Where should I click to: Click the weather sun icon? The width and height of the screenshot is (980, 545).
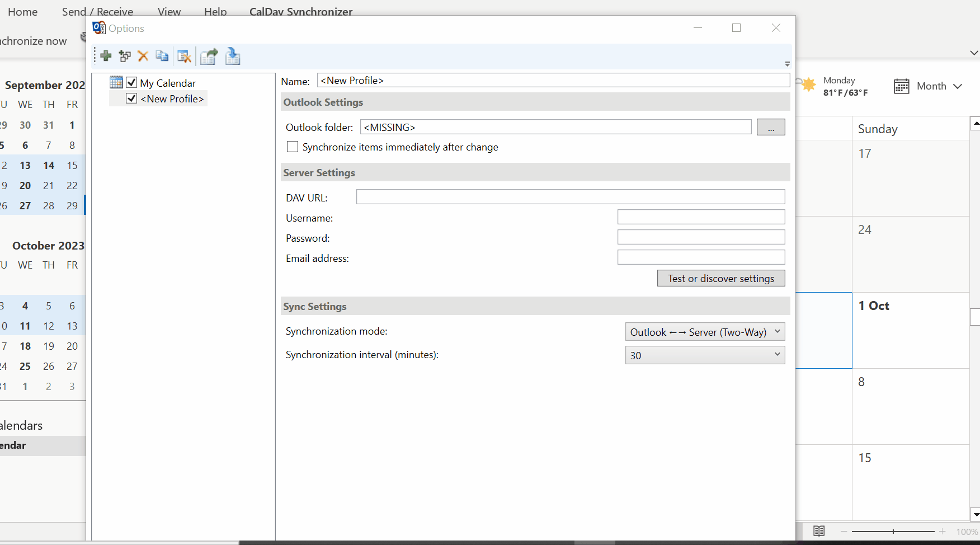[807, 85]
